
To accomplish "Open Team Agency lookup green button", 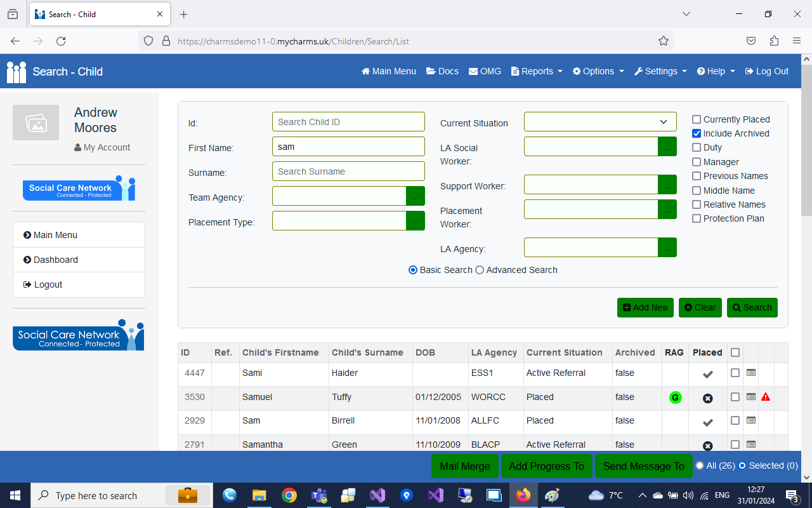I will (416, 196).
